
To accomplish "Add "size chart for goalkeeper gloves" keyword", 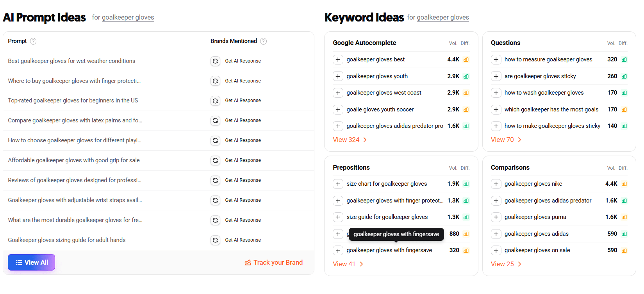I will click(338, 184).
